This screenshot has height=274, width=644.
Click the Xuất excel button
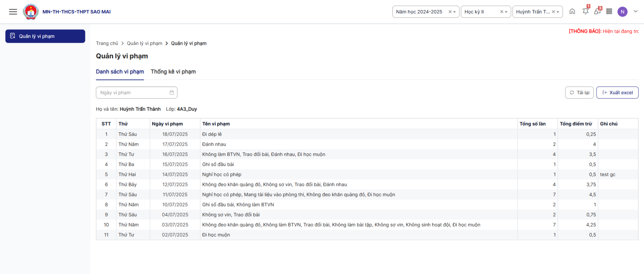tap(617, 93)
